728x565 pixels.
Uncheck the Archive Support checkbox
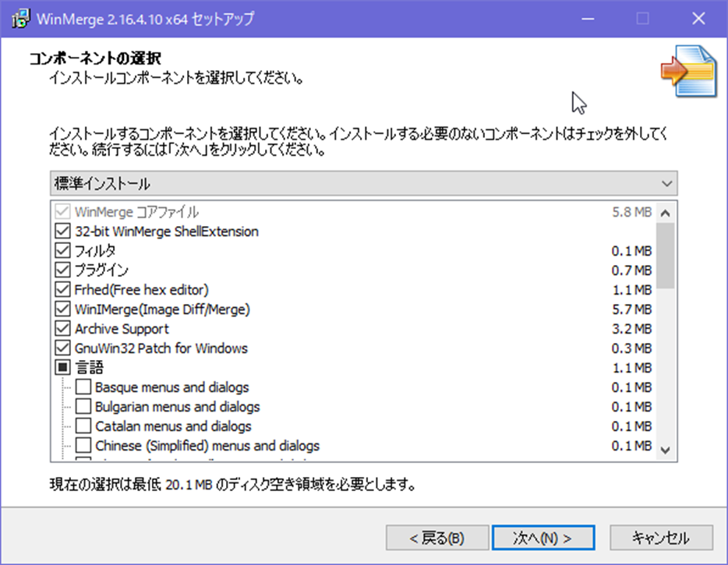tap(62, 328)
